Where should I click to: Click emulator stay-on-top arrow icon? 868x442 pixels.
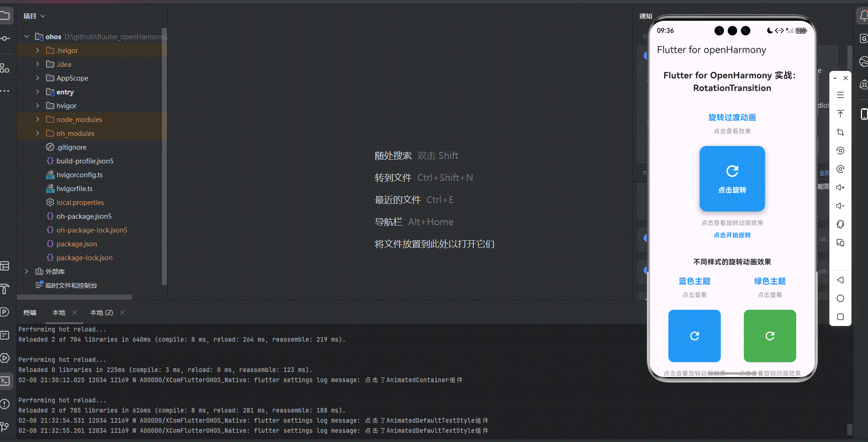tap(840, 114)
